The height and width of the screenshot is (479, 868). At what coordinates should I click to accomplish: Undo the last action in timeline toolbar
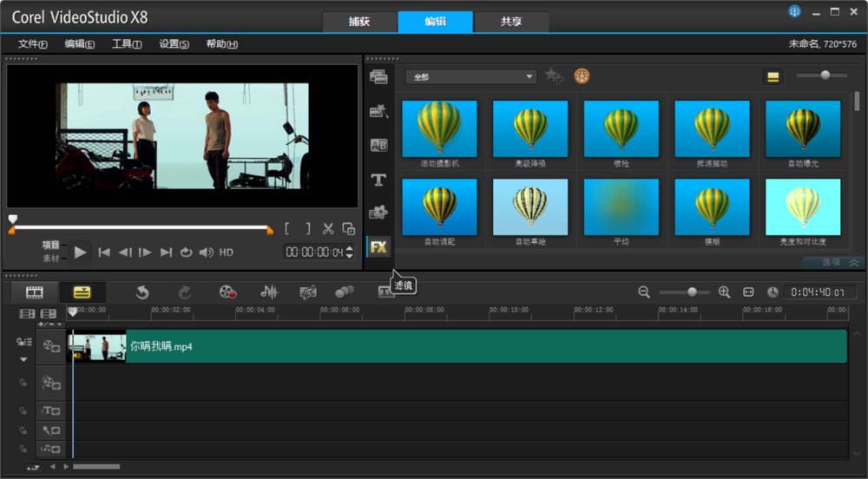click(x=142, y=292)
